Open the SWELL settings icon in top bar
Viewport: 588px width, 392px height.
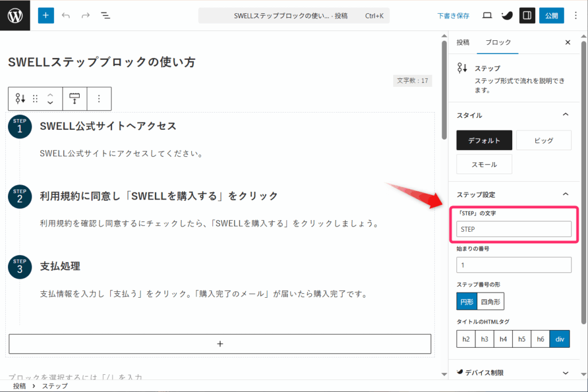[x=506, y=16]
